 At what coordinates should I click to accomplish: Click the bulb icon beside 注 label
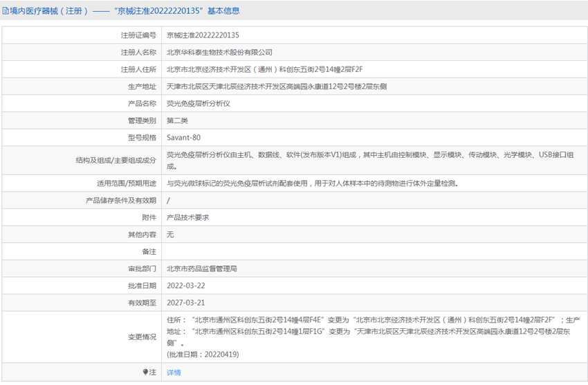[x=145, y=373]
